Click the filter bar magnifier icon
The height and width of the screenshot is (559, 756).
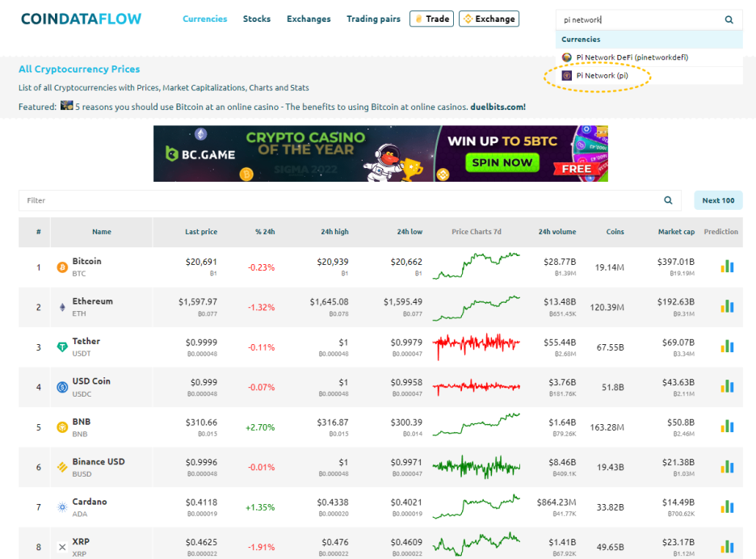[668, 200]
